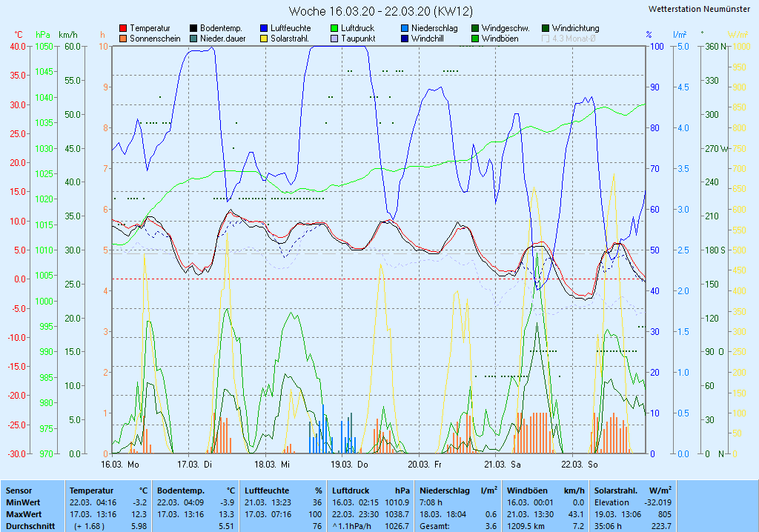This screenshot has height=532, width=759.
Task: Click the Luftfeuchte legend label
Action: tap(291, 29)
